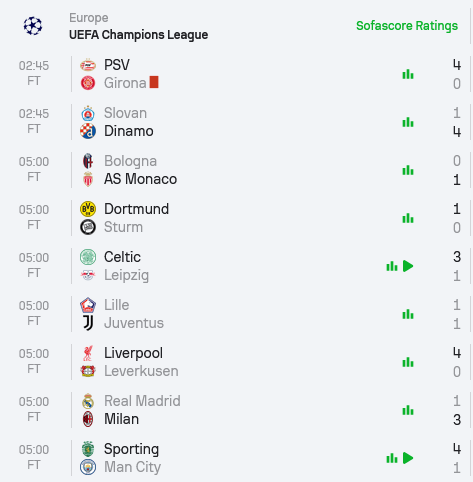Open statistics icon for Real Madrid vs Milan
The image size is (473, 482).
pyautogui.click(x=408, y=410)
